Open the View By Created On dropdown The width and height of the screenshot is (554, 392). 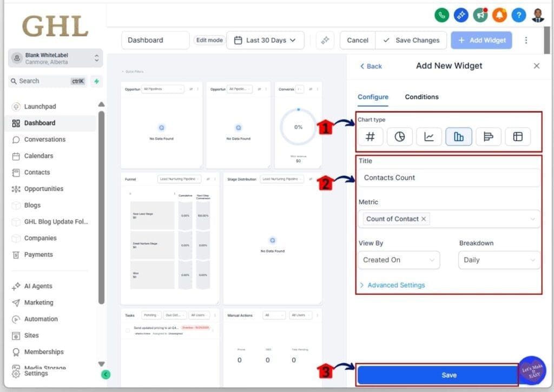pos(399,260)
